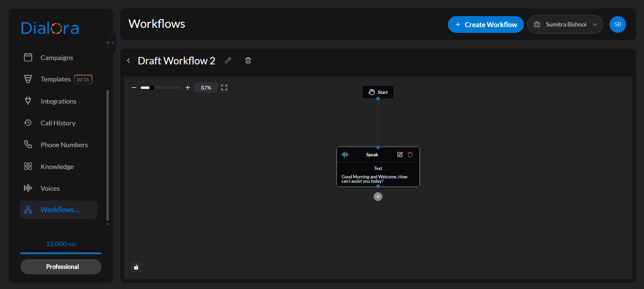
Task: Open the Campaigns section
Action: pos(57,58)
